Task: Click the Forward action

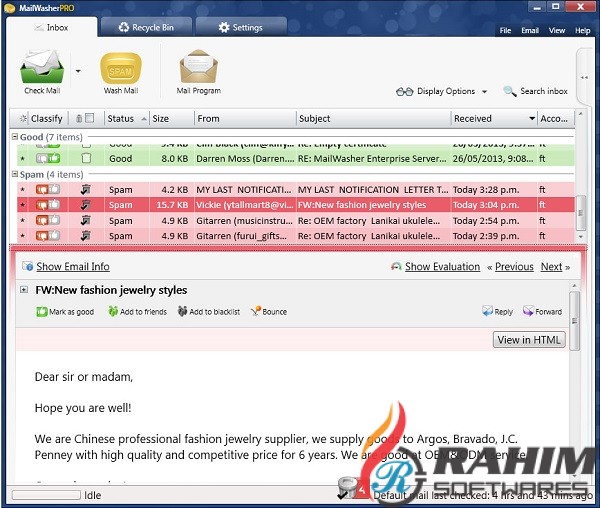Action: coord(543,312)
